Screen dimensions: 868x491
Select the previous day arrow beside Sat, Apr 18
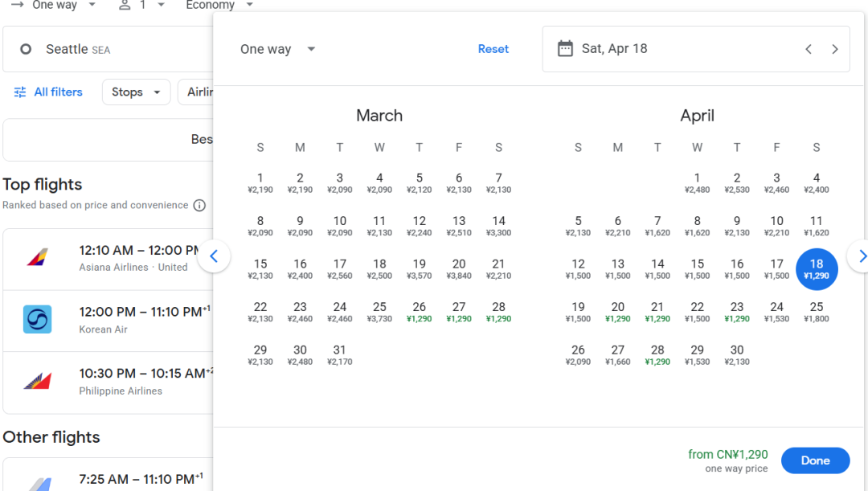coord(809,49)
